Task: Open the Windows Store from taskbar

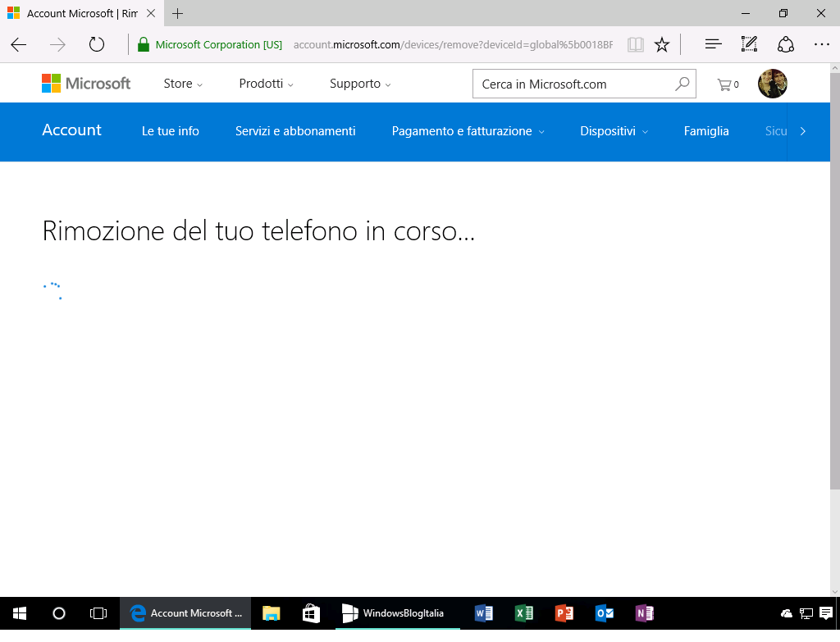Action: tap(311, 613)
